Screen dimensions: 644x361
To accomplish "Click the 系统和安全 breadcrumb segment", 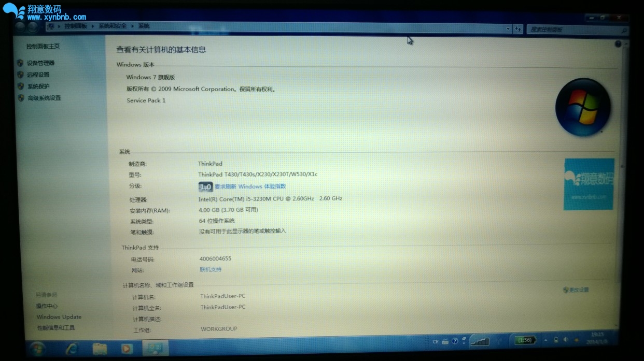I will click(x=113, y=26).
